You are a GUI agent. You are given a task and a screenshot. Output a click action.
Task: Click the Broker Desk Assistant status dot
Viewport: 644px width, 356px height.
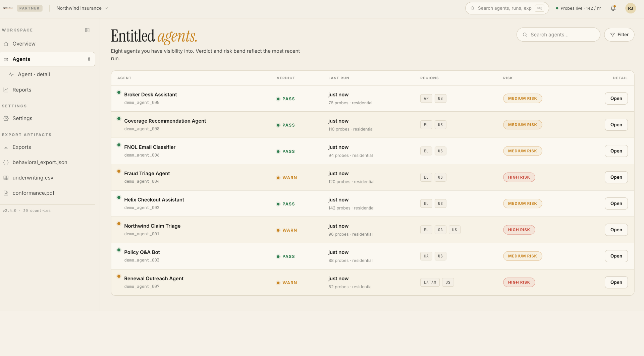119,93
